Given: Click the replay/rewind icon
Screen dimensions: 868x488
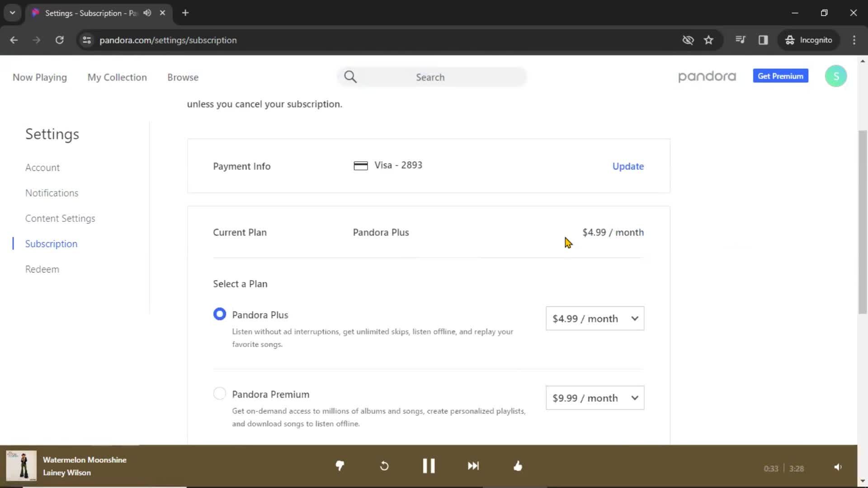Looking at the screenshot, I should (x=384, y=466).
